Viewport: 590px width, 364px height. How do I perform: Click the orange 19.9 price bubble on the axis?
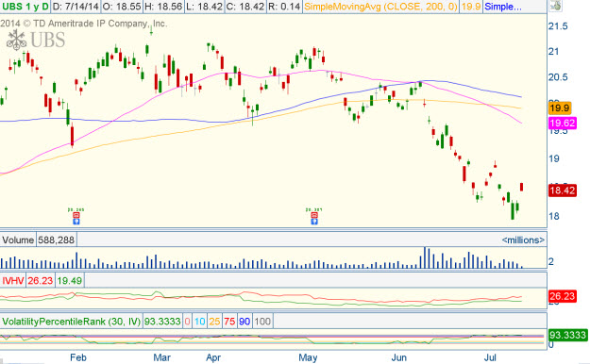[x=560, y=108]
